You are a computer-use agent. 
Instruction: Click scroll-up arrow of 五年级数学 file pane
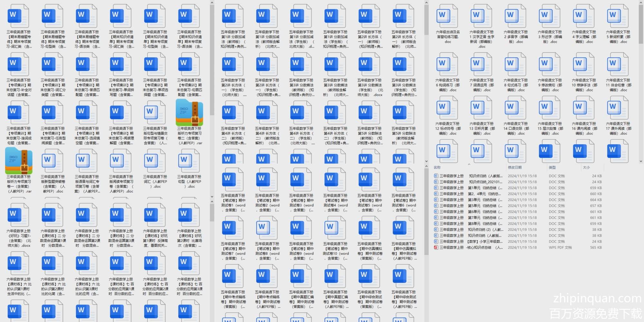point(426,3)
